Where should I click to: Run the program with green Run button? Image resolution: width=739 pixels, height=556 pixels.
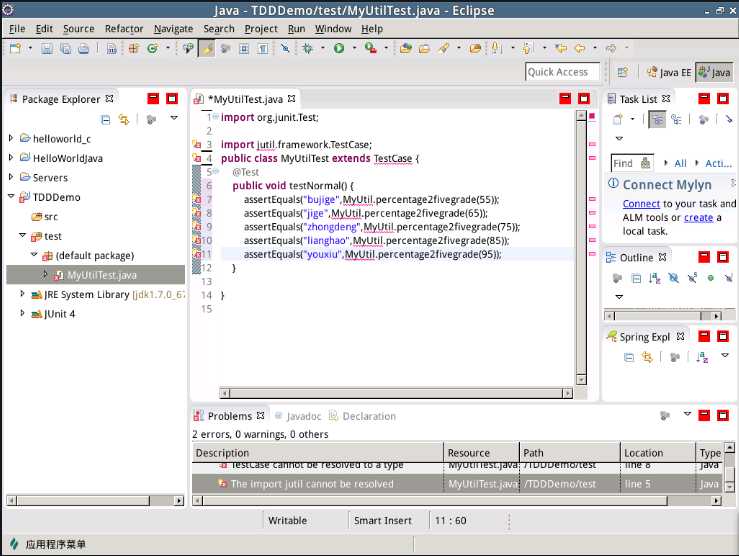339,48
